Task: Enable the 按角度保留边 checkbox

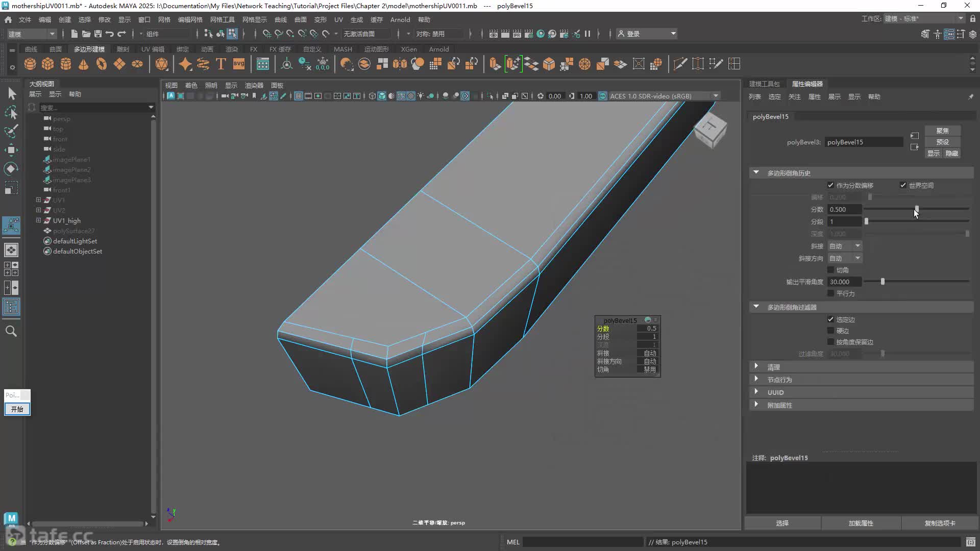Action: pos(830,342)
